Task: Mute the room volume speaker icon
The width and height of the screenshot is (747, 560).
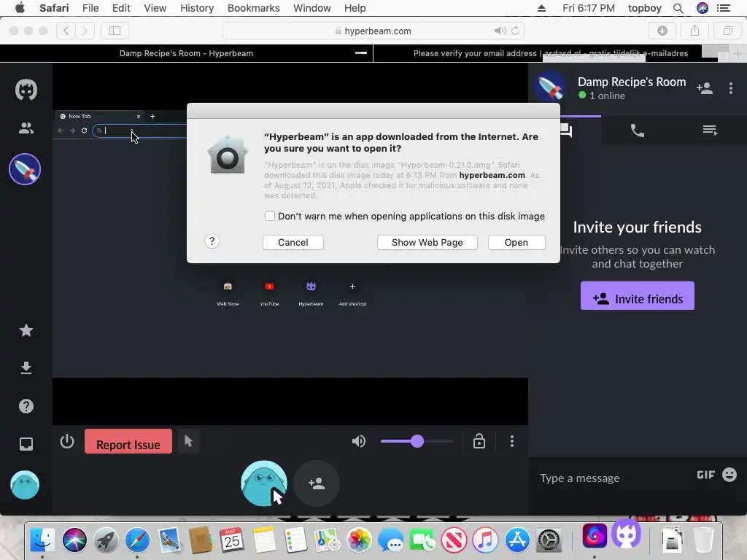Action: click(359, 441)
